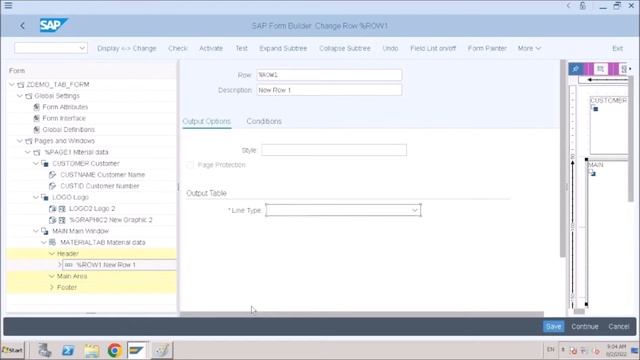
Task: Collapse the LOGO Logo window node
Action: tap(36, 197)
